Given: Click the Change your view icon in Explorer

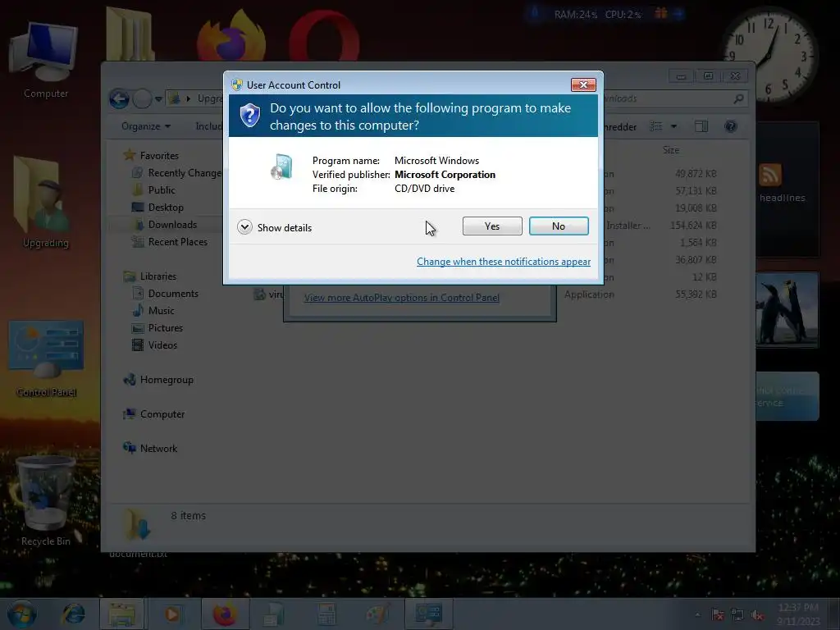Looking at the screenshot, I should pos(655,126).
